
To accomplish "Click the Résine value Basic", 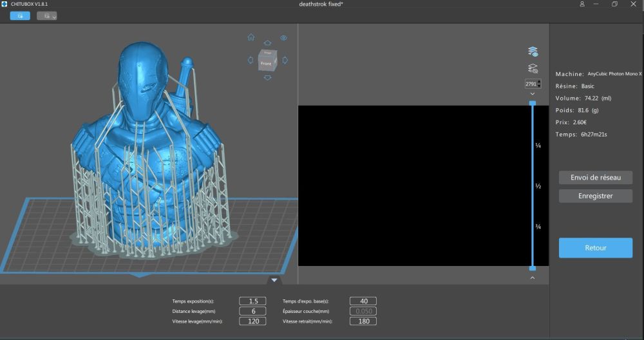I will (588, 86).
